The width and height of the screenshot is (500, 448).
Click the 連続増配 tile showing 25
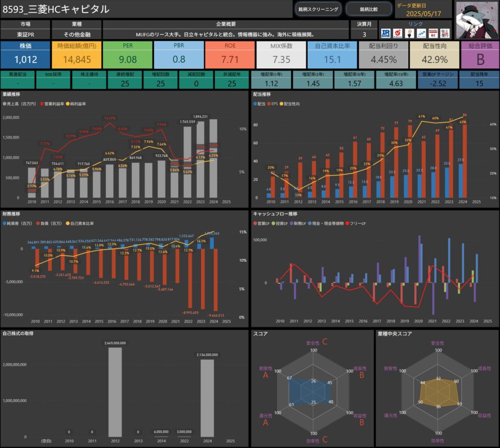click(x=125, y=80)
